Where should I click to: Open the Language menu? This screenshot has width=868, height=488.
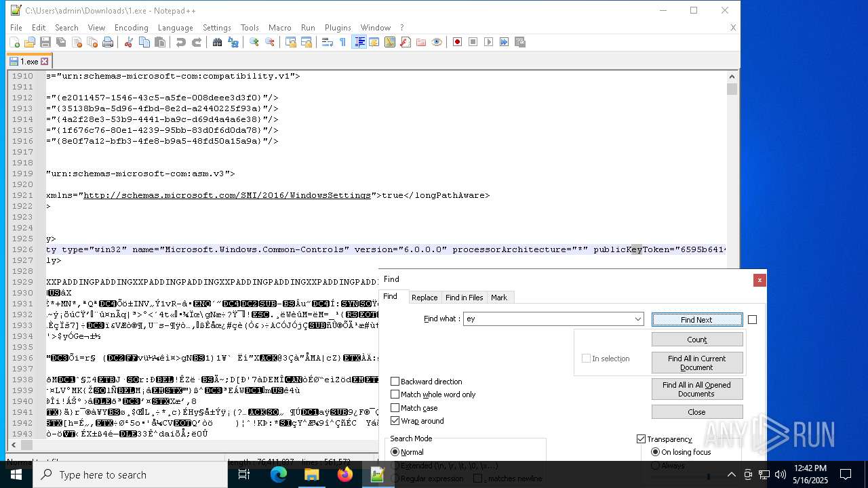[x=175, y=28]
